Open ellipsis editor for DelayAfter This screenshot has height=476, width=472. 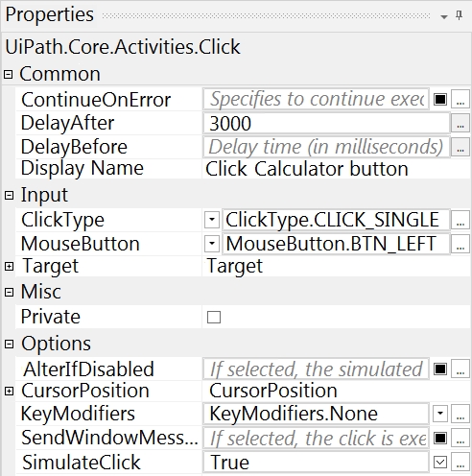(x=460, y=123)
